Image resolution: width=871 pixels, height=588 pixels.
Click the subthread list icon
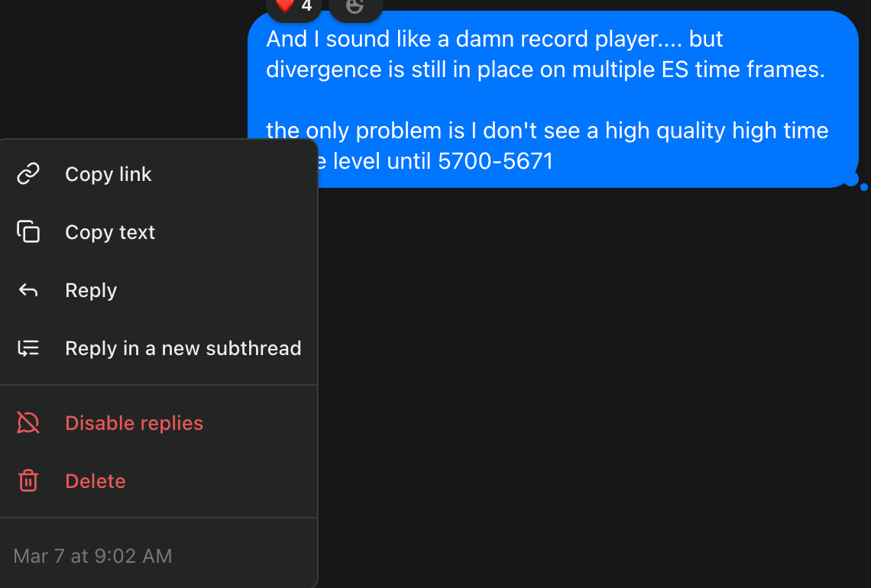[28, 348]
